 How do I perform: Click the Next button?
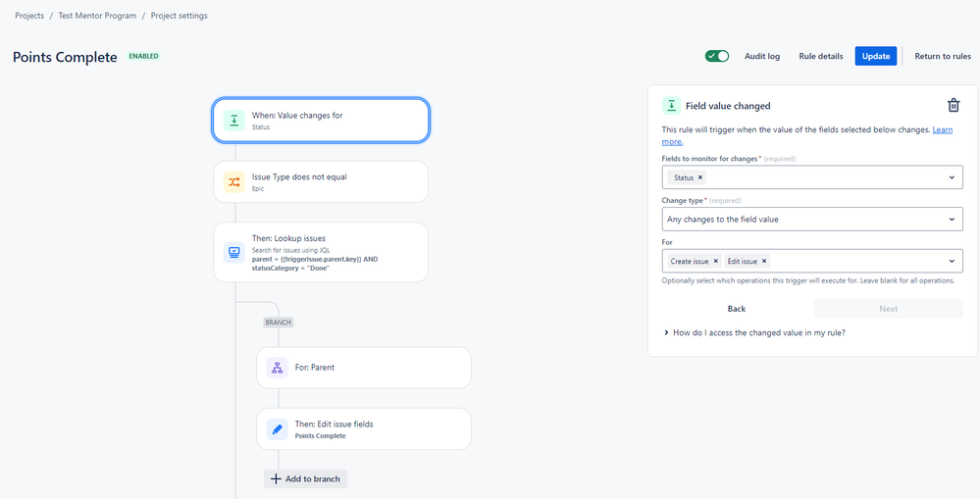[888, 309]
